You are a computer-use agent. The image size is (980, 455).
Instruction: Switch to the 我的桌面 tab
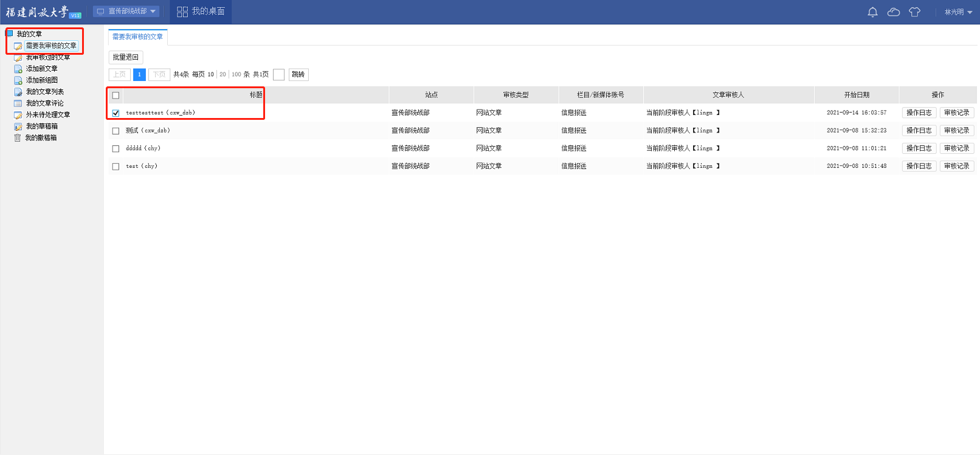click(201, 12)
